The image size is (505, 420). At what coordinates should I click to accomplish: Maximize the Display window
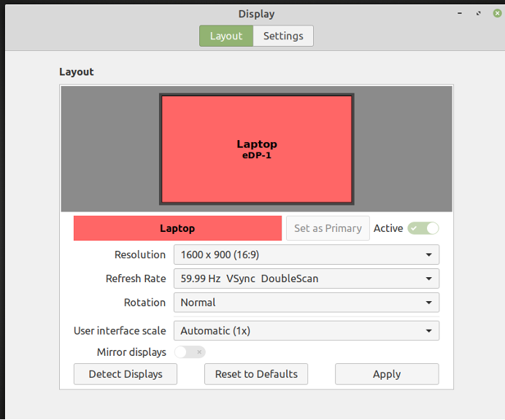(478, 13)
